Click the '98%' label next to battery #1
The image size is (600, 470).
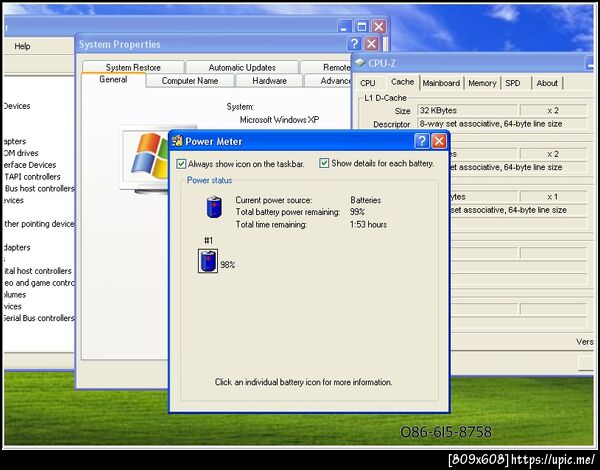[228, 265]
